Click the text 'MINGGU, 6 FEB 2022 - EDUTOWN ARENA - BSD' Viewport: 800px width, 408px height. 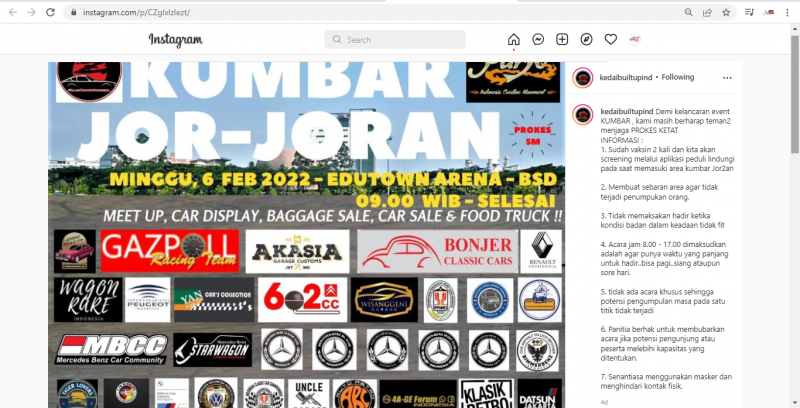pyautogui.click(x=333, y=179)
